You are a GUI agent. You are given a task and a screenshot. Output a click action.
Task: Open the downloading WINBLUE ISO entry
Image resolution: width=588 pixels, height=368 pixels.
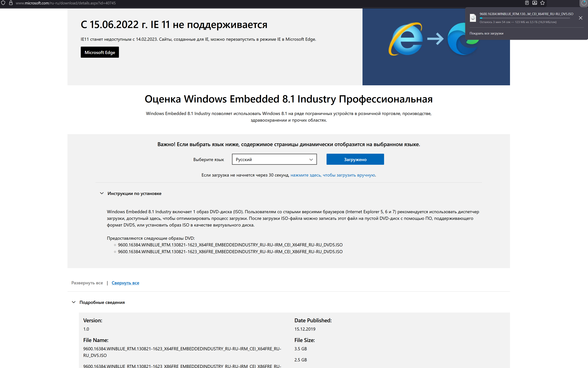(x=526, y=14)
